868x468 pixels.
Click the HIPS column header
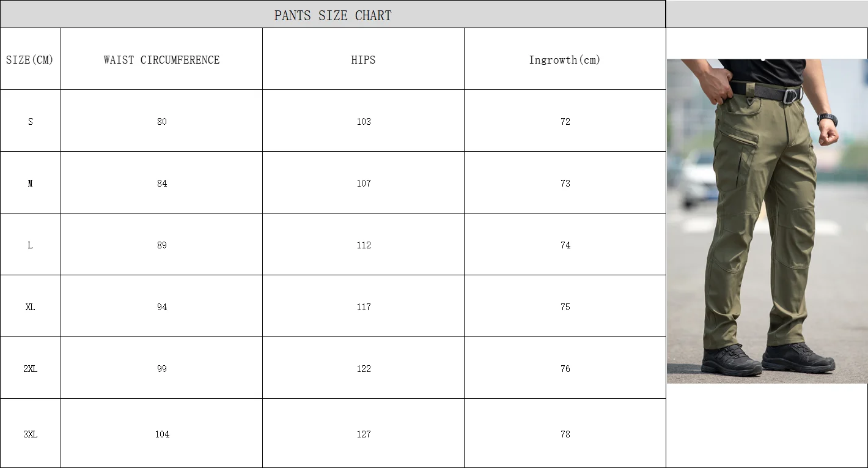[363, 60]
